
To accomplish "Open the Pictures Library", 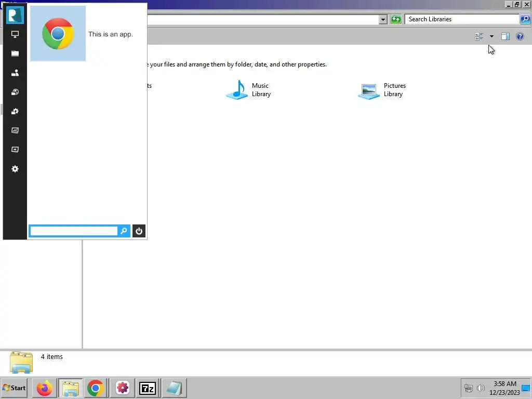I will coord(382,90).
